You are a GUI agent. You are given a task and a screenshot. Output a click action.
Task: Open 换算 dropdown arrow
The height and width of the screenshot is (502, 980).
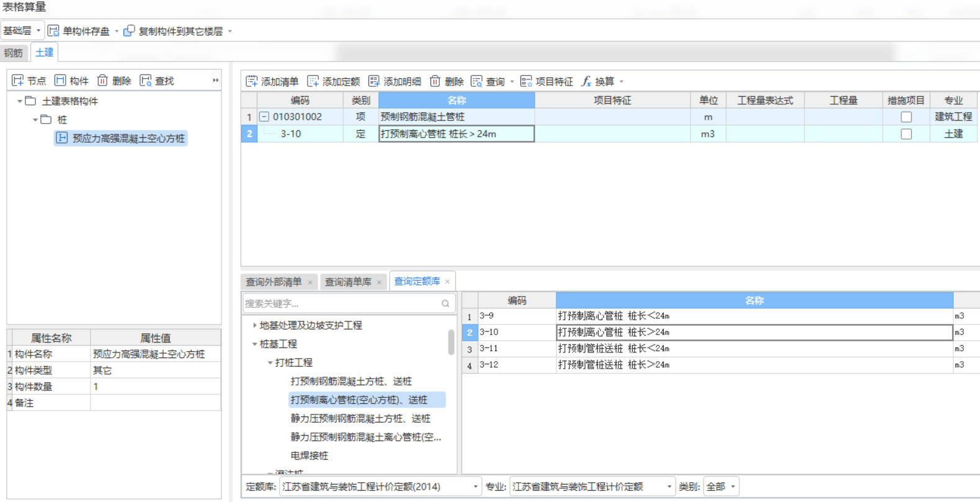(x=621, y=81)
